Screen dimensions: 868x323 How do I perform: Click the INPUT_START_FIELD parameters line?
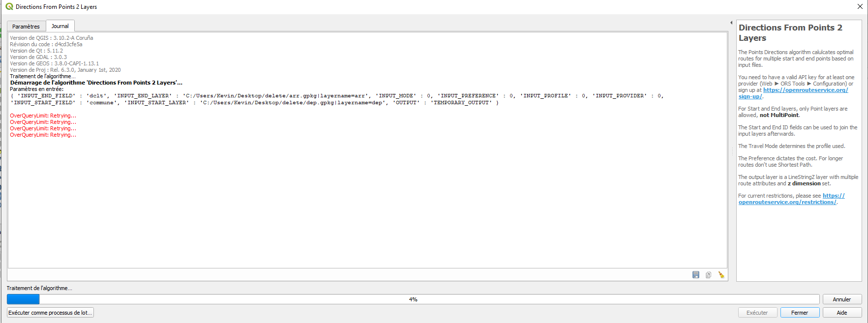(255, 103)
